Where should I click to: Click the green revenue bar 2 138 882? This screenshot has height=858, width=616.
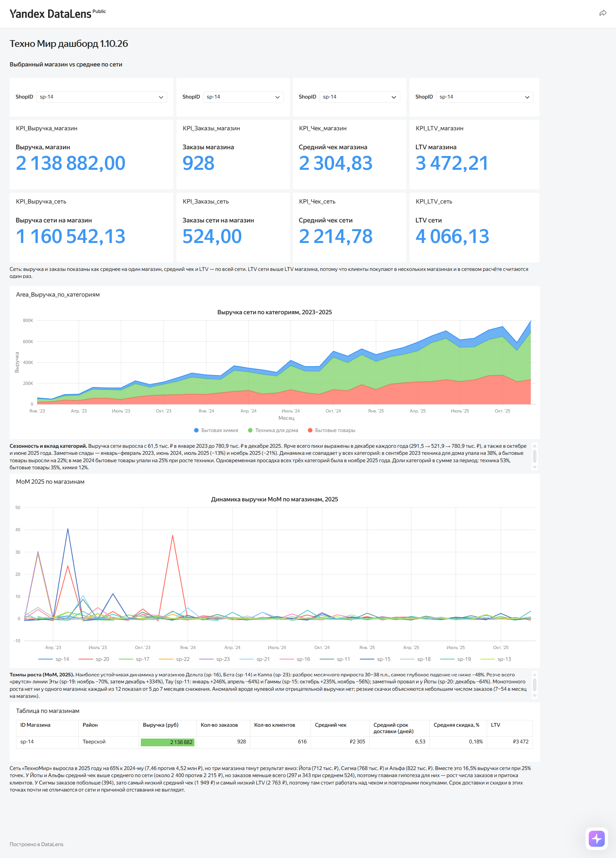(x=167, y=742)
